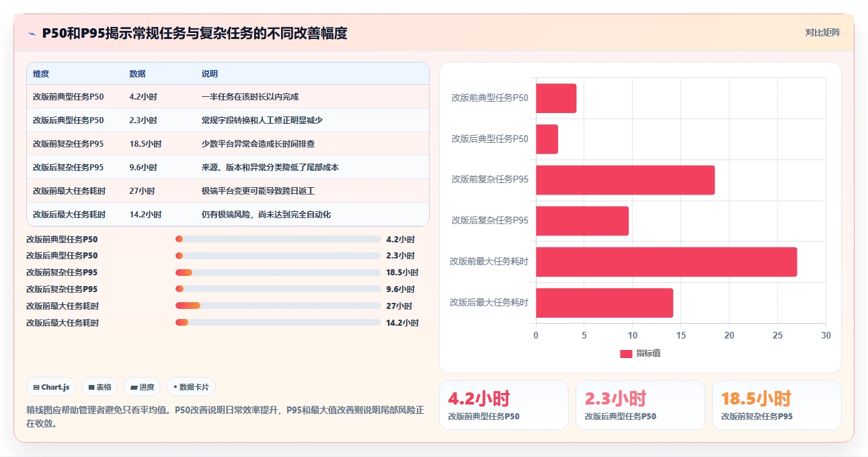Select the 改版前复杂任务P95 table row name
The width and height of the screenshot is (868, 457).
[x=69, y=144]
